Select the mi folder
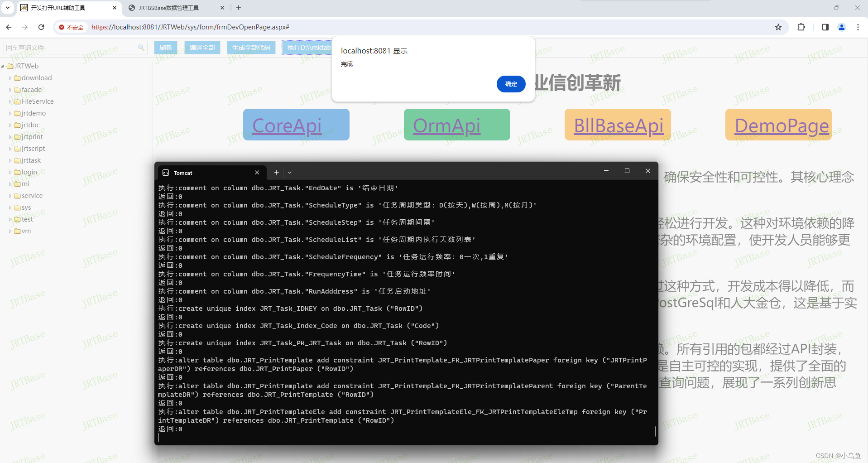Image resolution: width=868 pixels, height=463 pixels. [x=25, y=184]
